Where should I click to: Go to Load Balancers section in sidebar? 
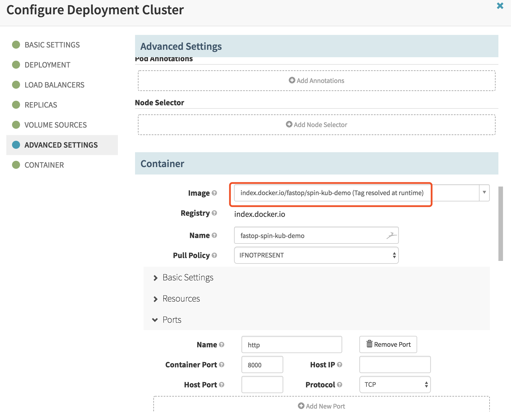(x=54, y=85)
